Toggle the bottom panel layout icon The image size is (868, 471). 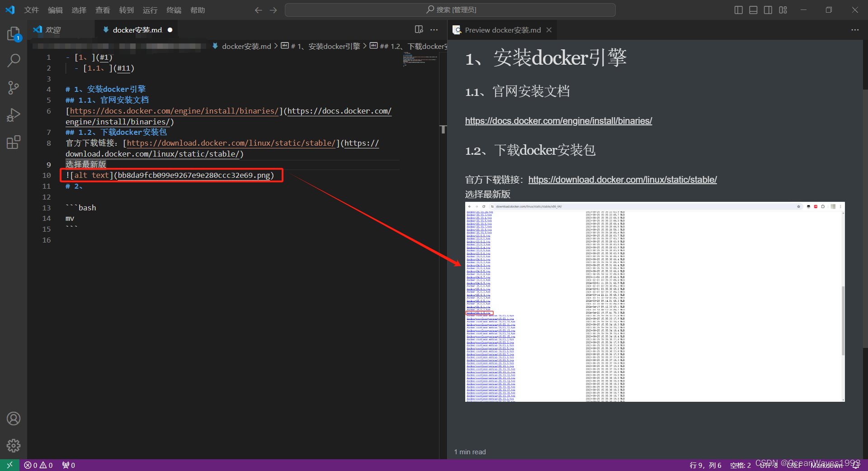[x=753, y=10]
